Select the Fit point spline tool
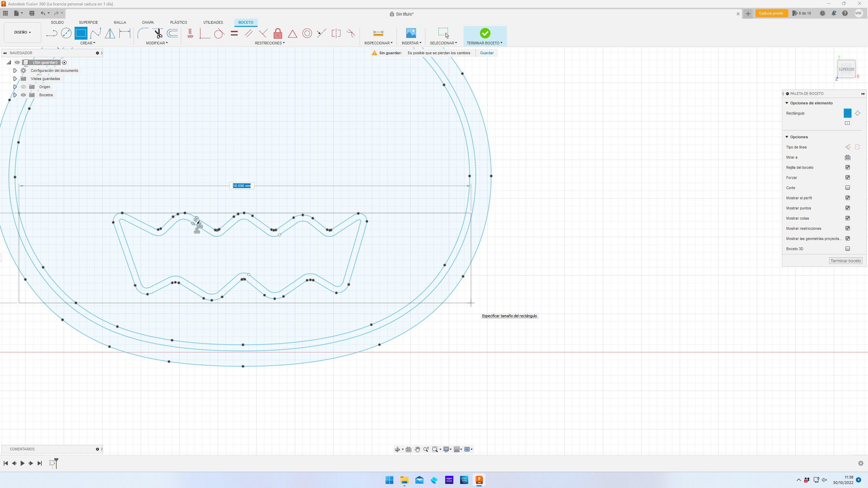 96,33
